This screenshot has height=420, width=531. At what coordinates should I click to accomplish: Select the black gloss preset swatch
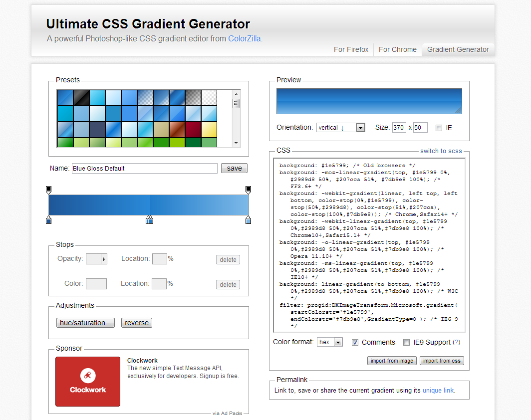[82, 98]
